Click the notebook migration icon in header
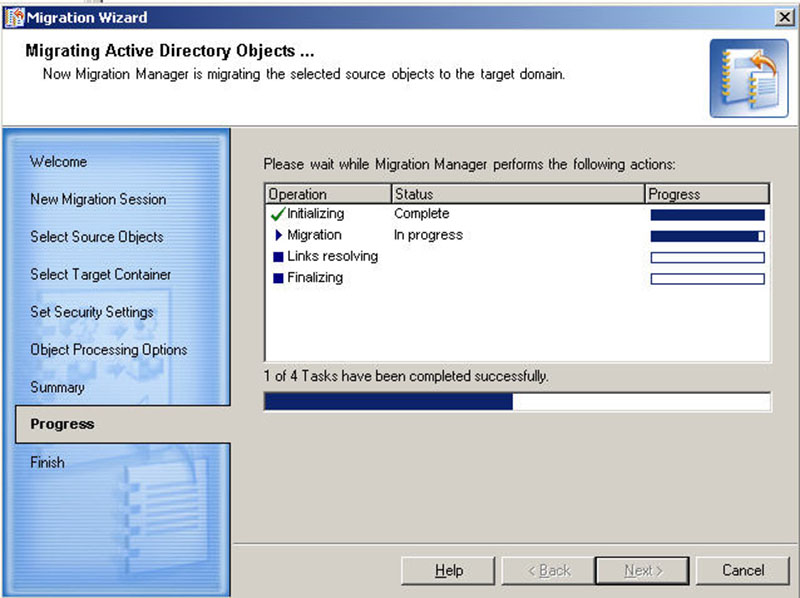Screen dimensions: 800x598 coord(749,78)
